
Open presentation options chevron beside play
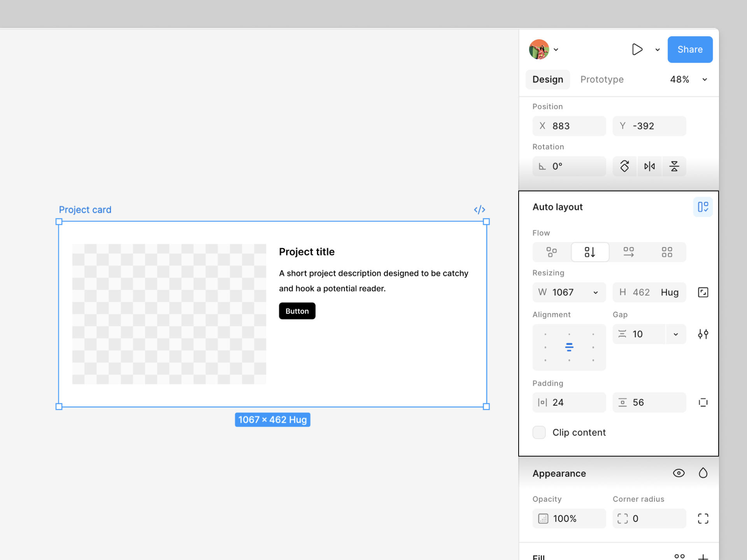[x=658, y=50]
